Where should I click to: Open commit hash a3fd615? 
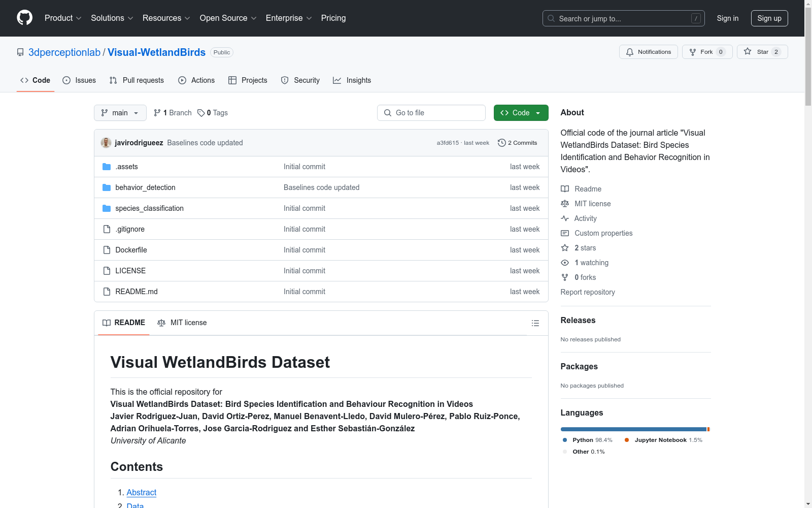point(448,143)
